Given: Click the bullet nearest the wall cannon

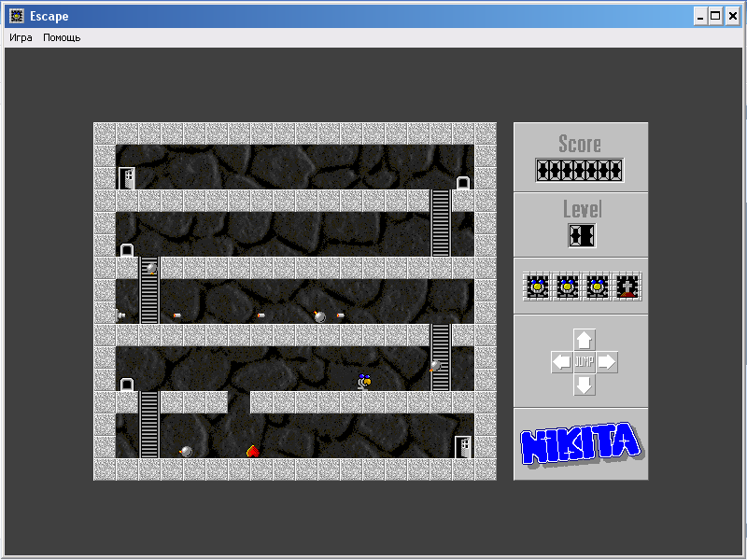Looking at the screenshot, I should [x=176, y=315].
